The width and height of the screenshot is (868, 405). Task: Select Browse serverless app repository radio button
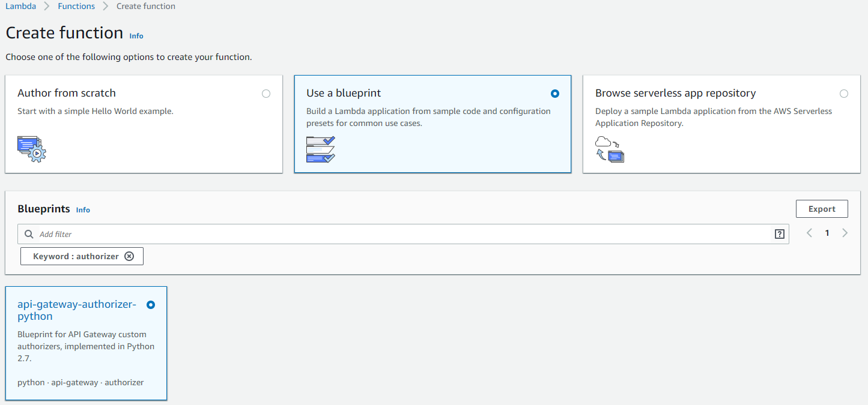tap(843, 94)
